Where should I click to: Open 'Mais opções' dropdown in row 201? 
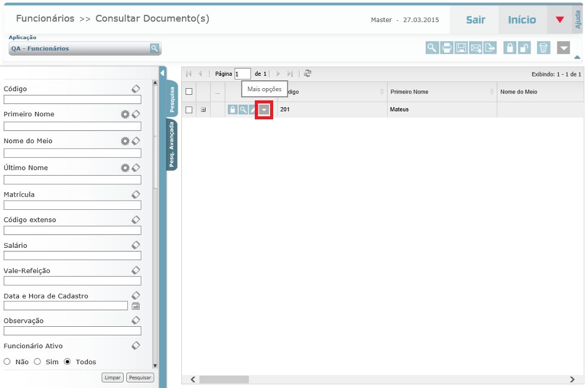point(263,110)
